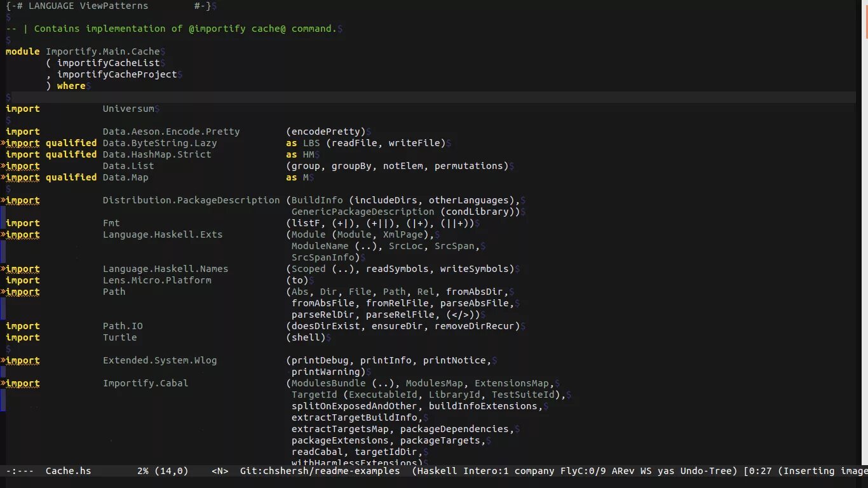Click the Universum import module
Viewport: 868px width, 488px height.
pos(128,109)
